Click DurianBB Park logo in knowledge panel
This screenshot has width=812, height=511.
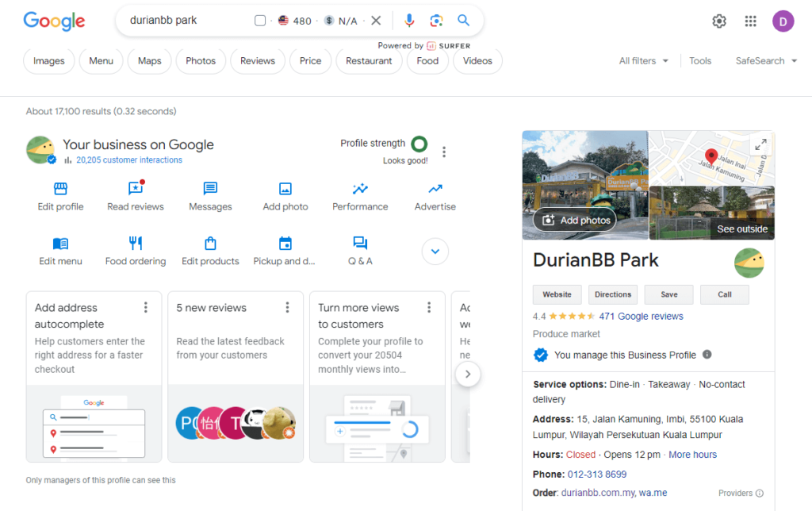tap(749, 263)
